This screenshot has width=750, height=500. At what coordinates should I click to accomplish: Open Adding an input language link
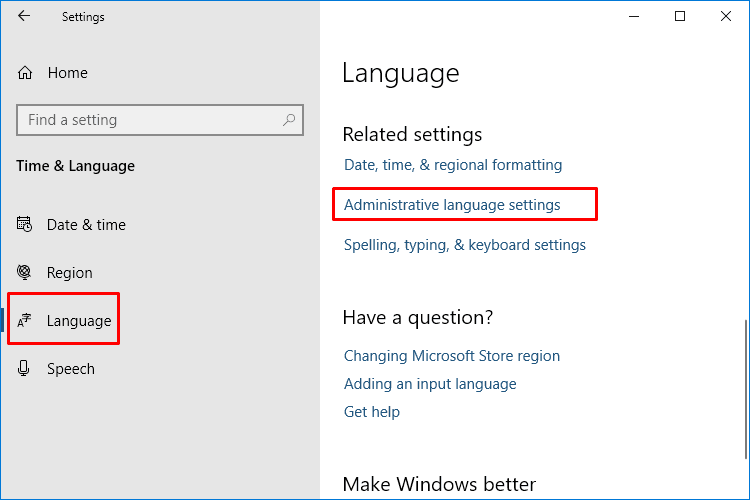coord(430,384)
